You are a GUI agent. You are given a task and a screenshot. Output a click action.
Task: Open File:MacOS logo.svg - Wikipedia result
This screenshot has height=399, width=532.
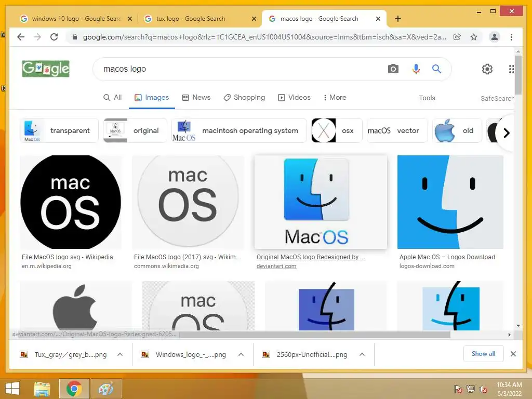67,257
